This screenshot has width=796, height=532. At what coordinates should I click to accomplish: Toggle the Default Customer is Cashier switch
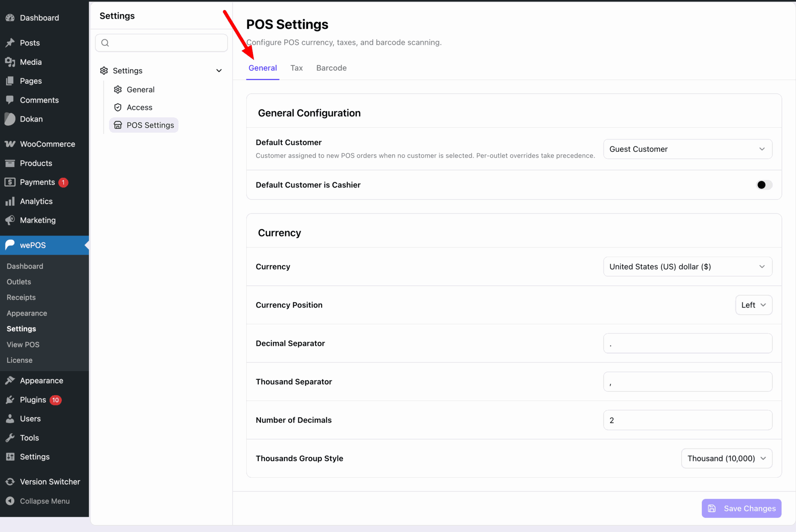764,185
